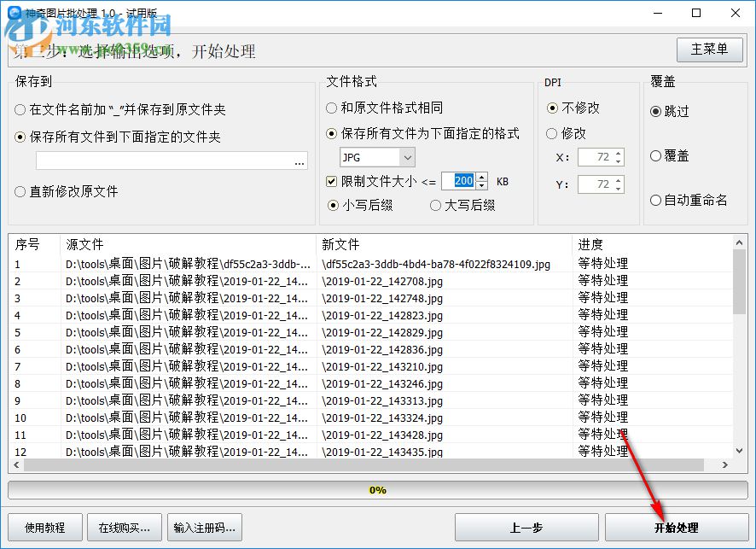Click the 在线购买... button
The height and width of the screenshot is (549, 756).
pyautogui.click(x=125, y=528)
